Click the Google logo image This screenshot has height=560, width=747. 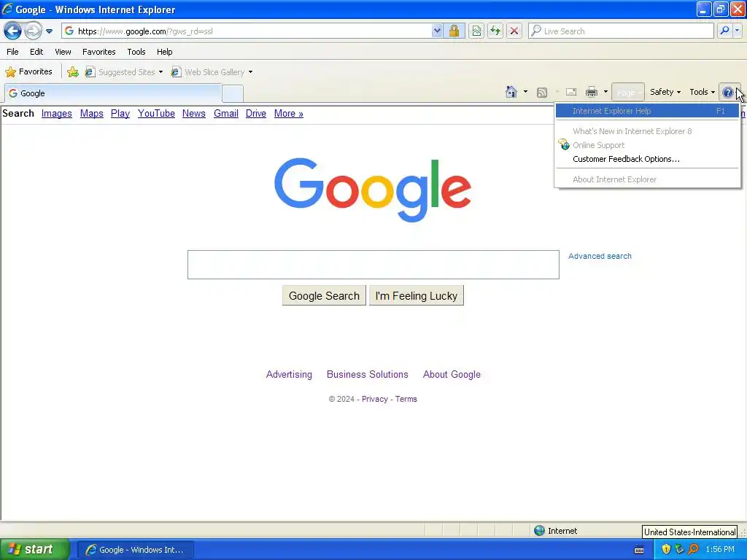pyautogui.click(x=373, y=190)
